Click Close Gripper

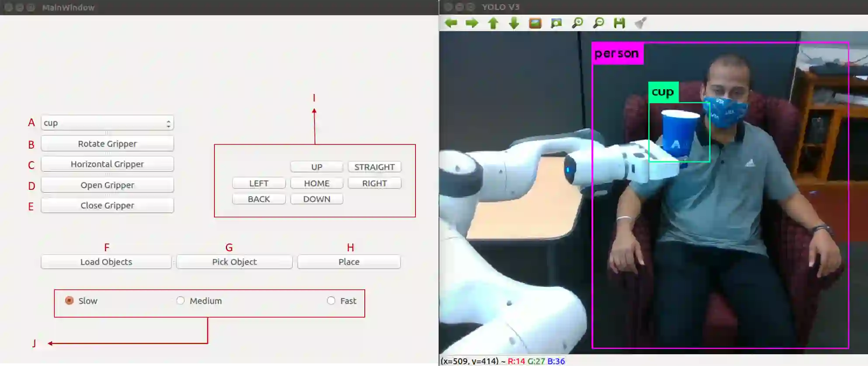107,206
